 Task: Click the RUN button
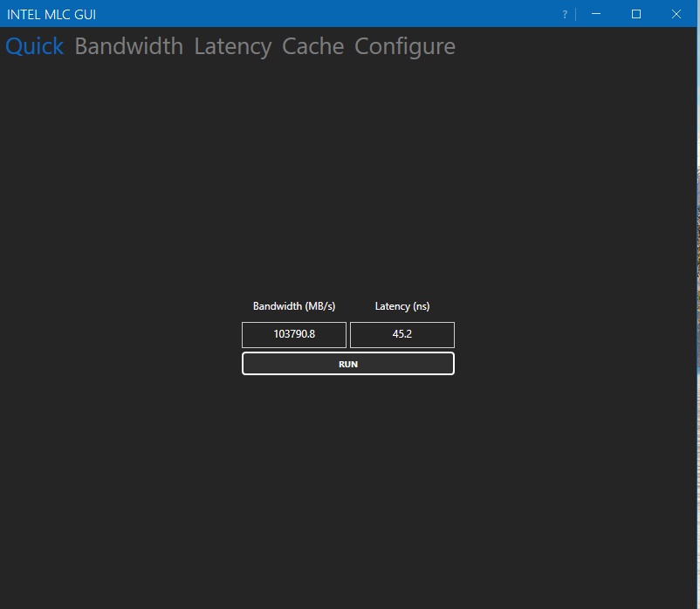(x=348, y=364)
